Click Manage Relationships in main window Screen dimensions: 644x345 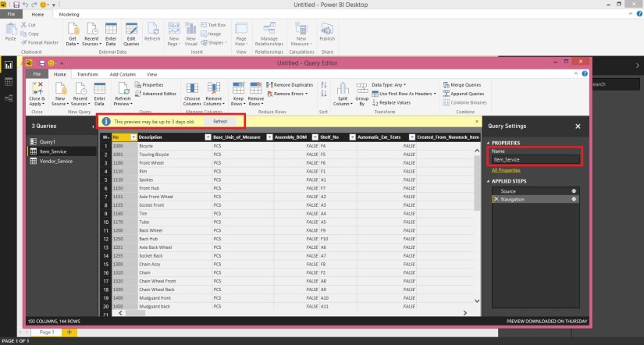[269, 35]
